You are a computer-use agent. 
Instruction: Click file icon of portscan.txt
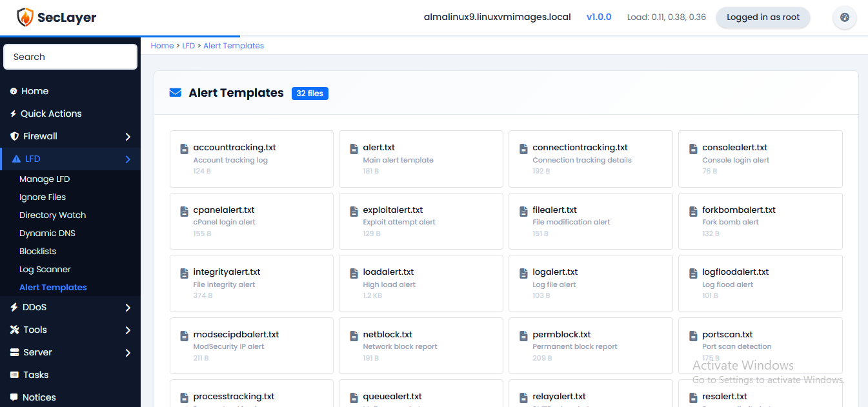point(693,336)
